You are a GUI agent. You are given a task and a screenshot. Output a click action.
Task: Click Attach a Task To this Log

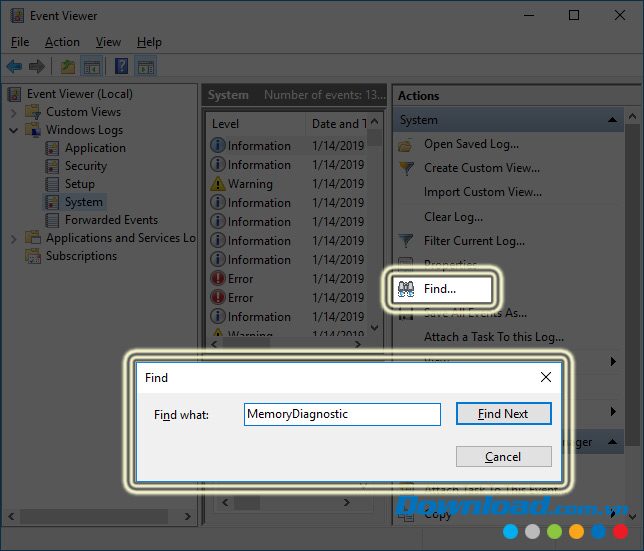494,337
